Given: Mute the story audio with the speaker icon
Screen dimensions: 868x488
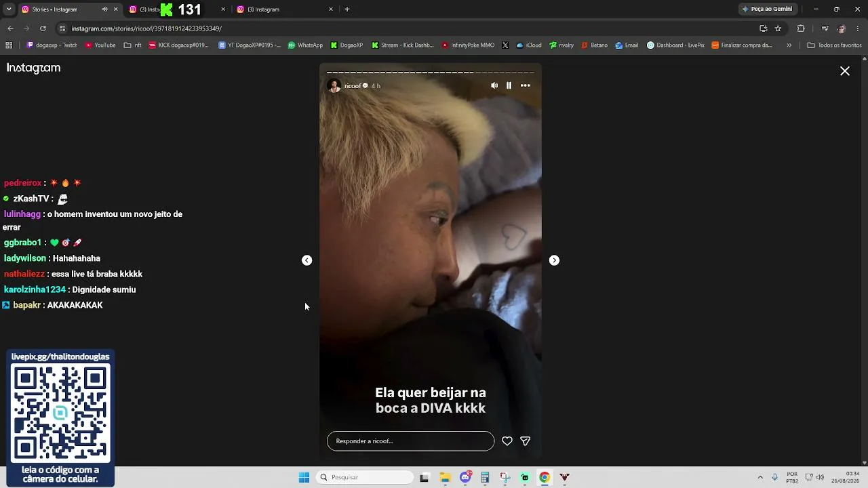Looking at the screenshot, I should [x=494, y=85].
